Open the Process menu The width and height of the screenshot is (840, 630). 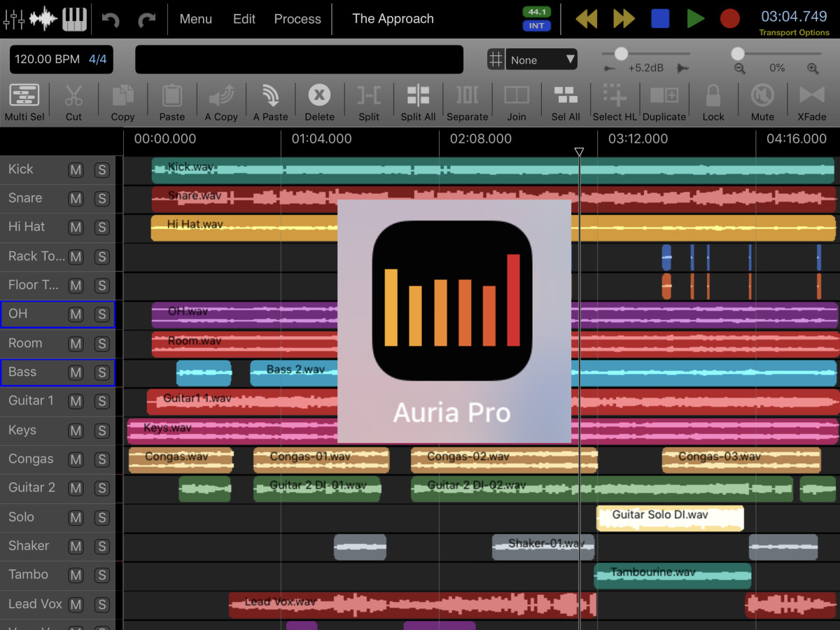click(297, 19)
